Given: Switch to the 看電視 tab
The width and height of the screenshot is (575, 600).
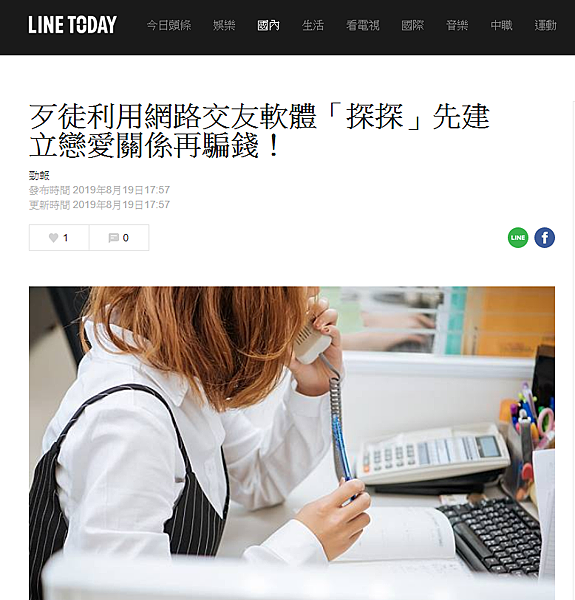Looking at the screenshot, I should [x=363, y=26].
